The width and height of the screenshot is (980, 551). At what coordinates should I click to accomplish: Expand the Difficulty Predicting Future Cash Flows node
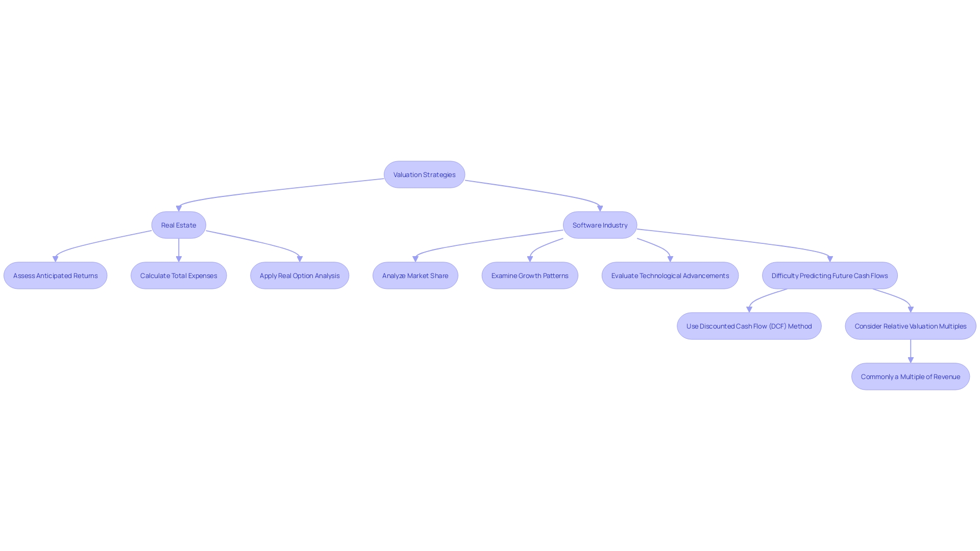829,275
